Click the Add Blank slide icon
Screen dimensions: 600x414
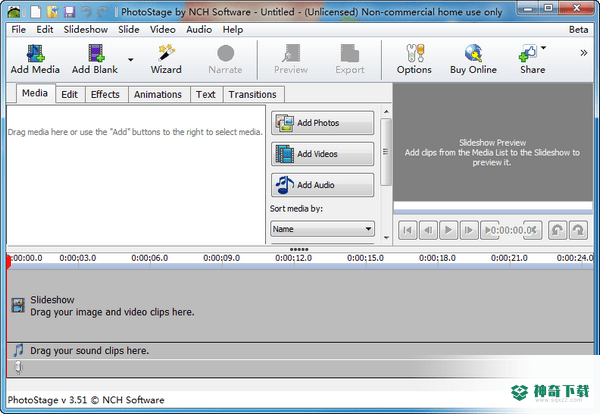point(96,53)
